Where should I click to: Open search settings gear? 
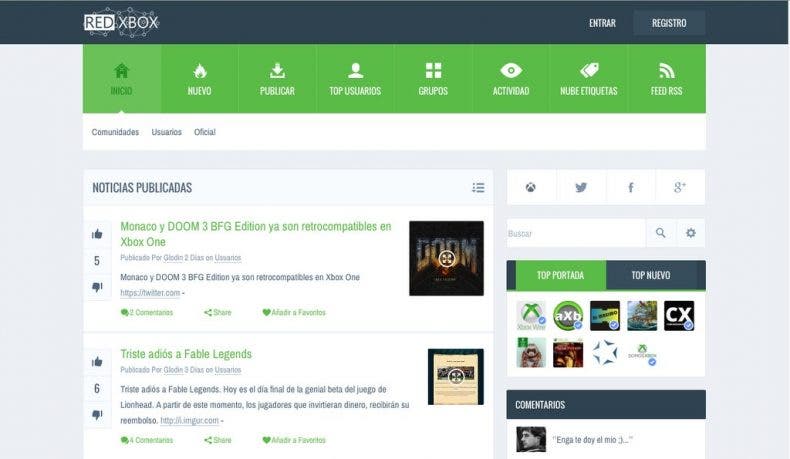click(691, 233)
